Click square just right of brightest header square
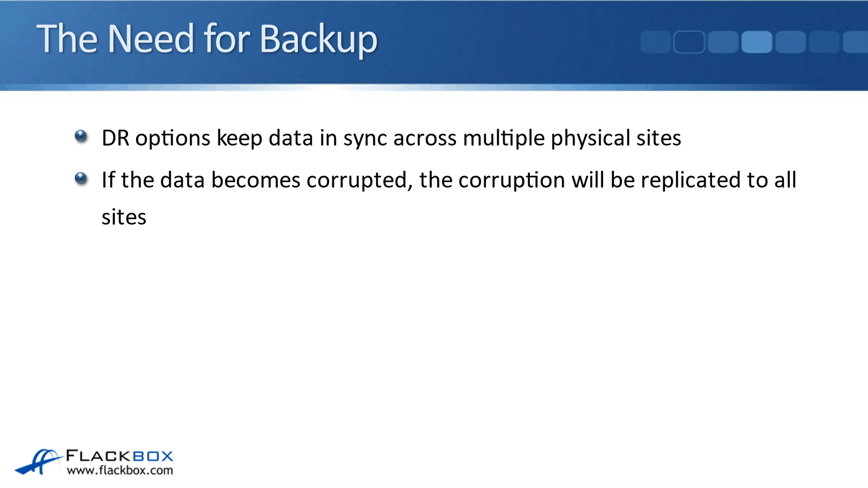The height and width of the screenshot is (488, 868). [x=791, y=42]
